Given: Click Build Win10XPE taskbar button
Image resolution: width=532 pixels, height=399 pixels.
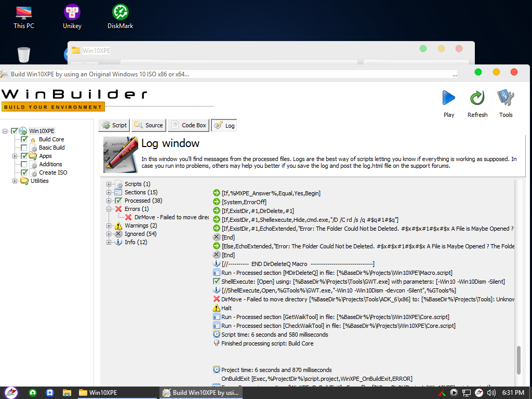Looking at the screenshot, I should pyautogui.click(x=200, y=393).
